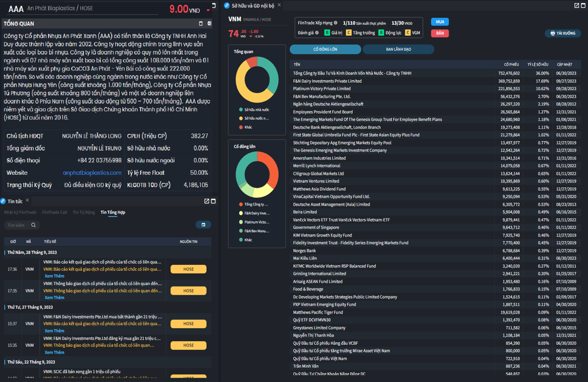Select the Tin Tổng Hợp tab
This screenshot has width=588, height=382.
(x=113, y=212)
